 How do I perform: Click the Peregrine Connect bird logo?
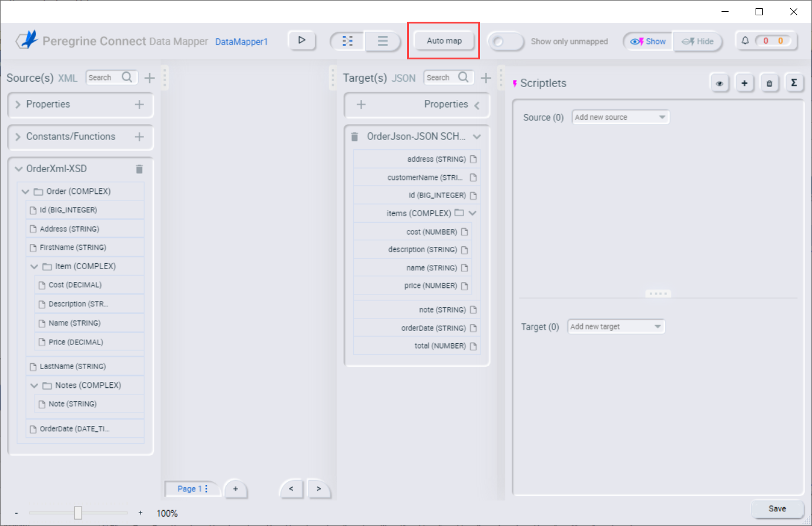pyautogui.click(x=27, y=40)
